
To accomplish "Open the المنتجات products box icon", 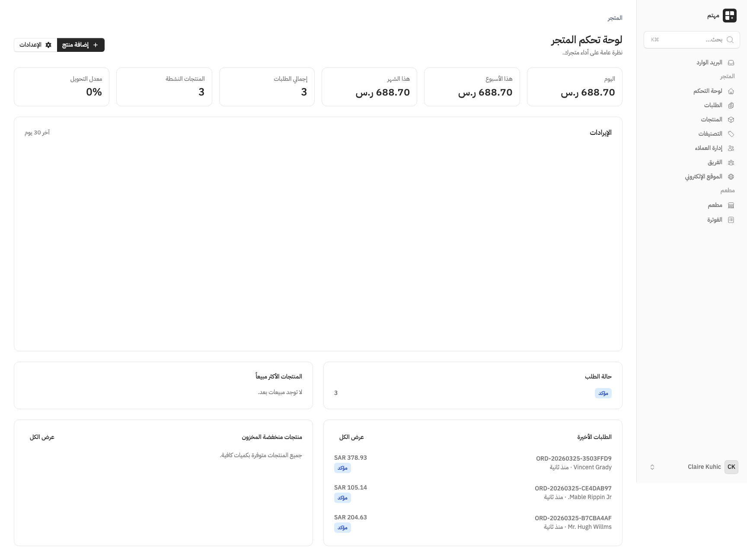I will pyautogui.click(x=731, y=119).
